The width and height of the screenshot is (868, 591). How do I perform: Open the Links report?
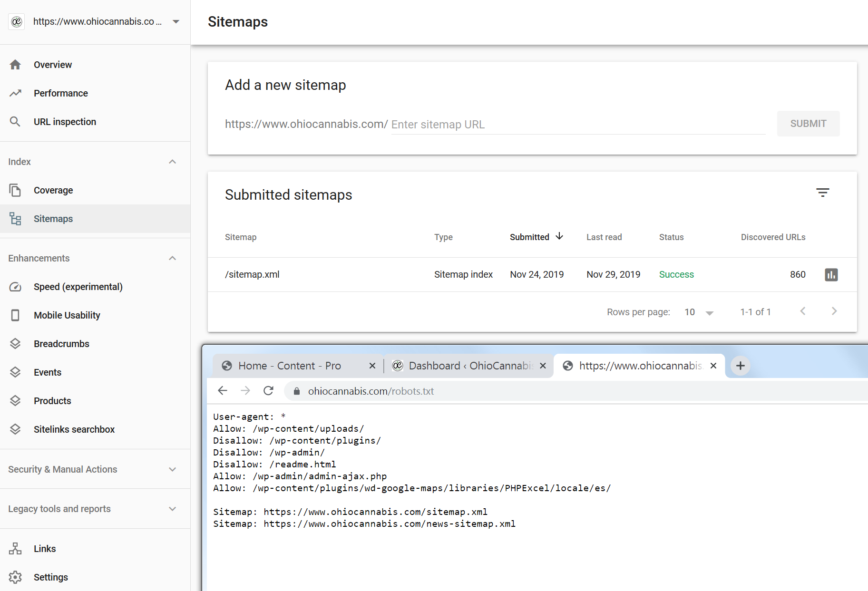95,549
